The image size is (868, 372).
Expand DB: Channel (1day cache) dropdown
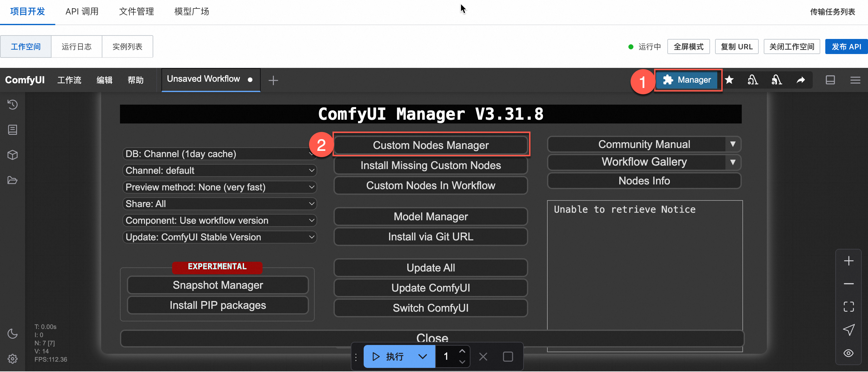tap(220, 154)
